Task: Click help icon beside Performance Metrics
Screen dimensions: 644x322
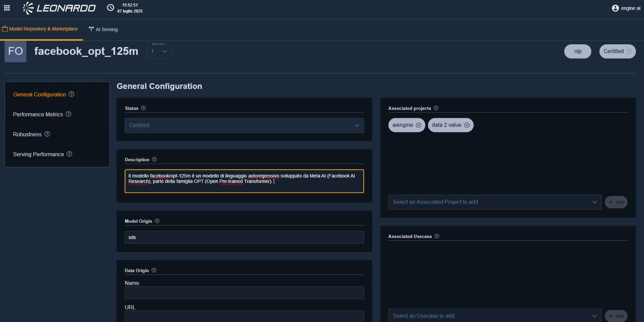Action: tap(68, 114)
